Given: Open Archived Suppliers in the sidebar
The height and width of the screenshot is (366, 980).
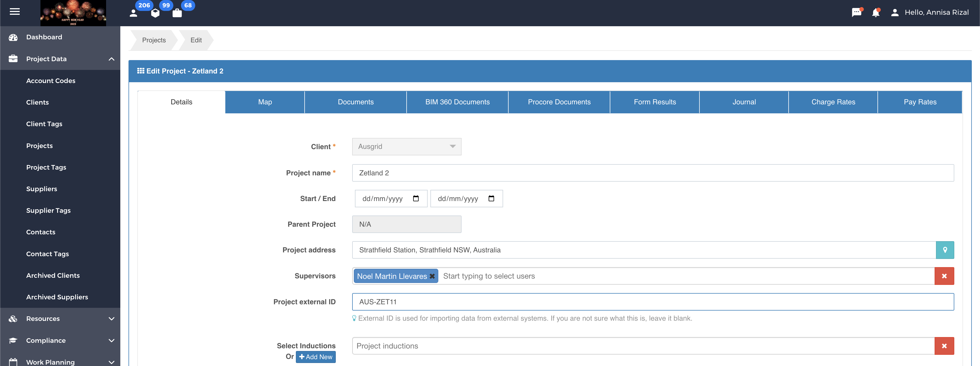Looking at the screenshot, I should click(x=57, y=297).
